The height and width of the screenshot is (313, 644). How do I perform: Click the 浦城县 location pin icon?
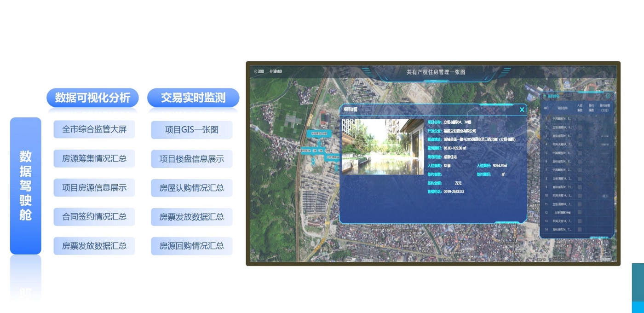[x=271, y=72]
